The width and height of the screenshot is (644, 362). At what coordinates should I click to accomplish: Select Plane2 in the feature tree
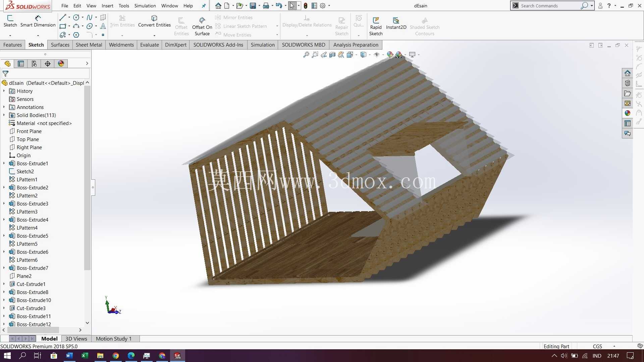click(24, 276)
